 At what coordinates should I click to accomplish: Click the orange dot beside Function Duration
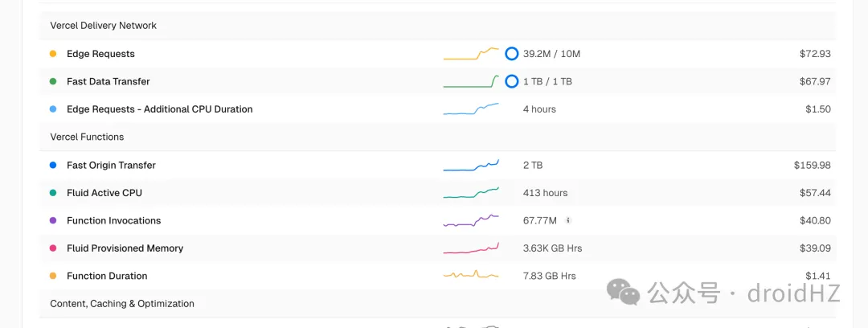tap(53, 276)
